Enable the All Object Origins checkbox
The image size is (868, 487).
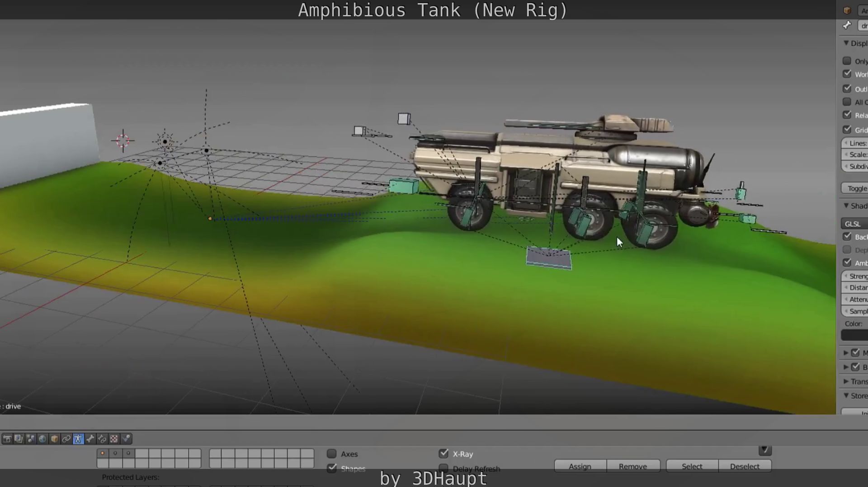[x=847, y=102]
